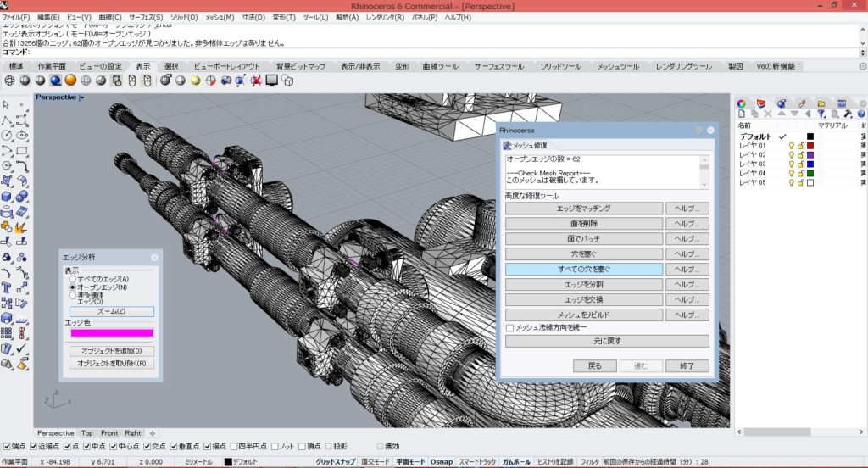Switch to 選択 toolbar tab
Screen dimensions: 868x468
pos(171,66)
